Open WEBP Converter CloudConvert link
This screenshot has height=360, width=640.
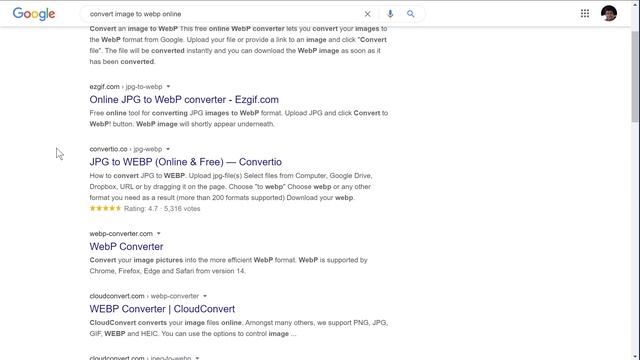click(162, 309)
